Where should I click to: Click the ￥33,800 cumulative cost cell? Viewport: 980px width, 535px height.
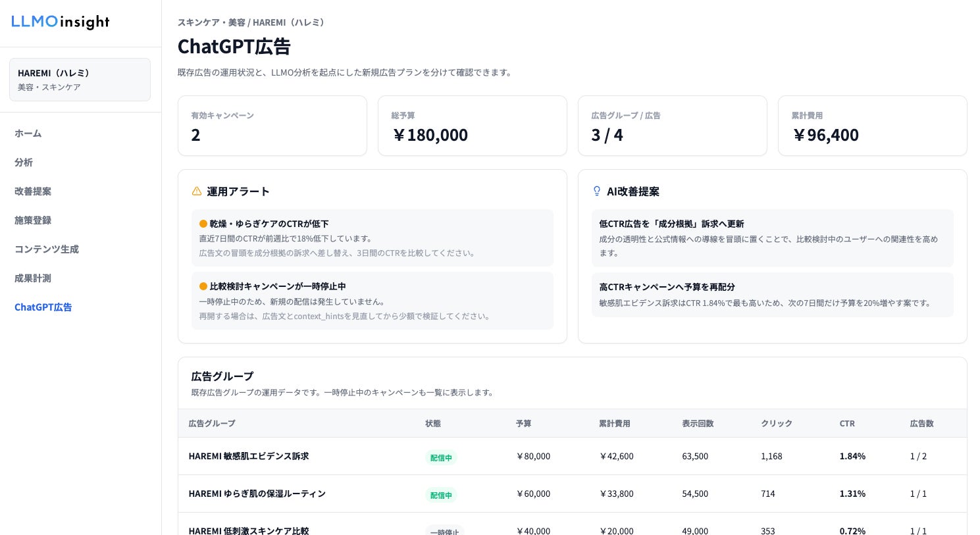[617, 494]
